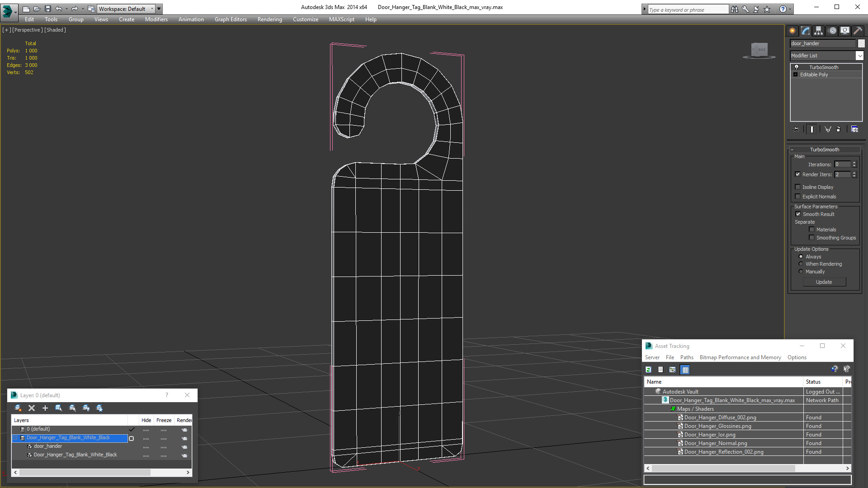Click the Pin Stack icon

796,129
